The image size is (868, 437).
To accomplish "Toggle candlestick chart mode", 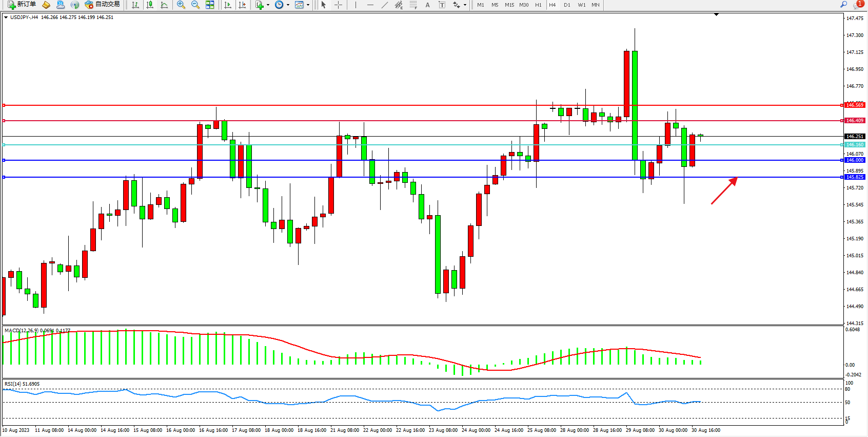I will 150,5.
